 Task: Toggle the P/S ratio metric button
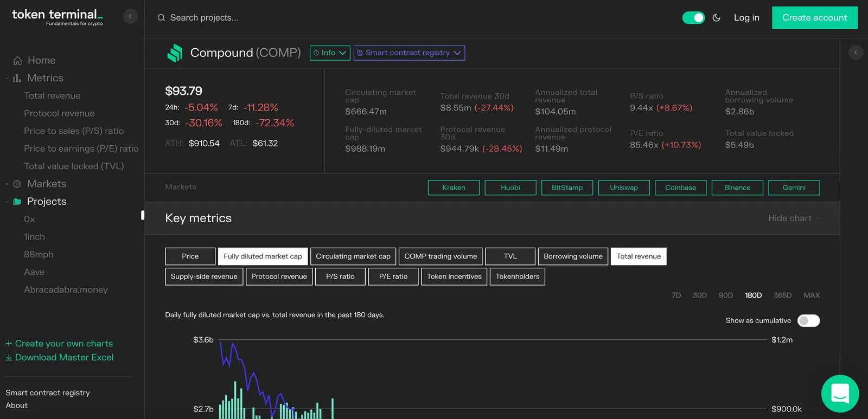pyautogui.click(x=340, y=276)
